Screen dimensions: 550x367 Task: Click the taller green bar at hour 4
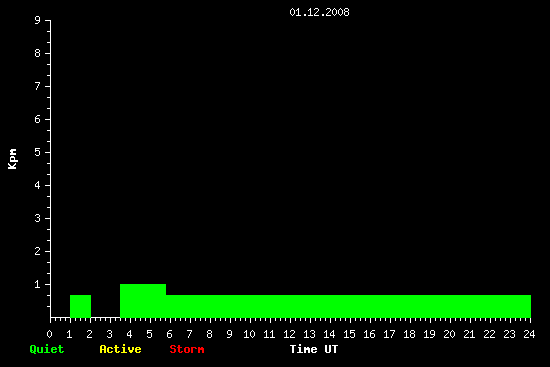point(143,301)
